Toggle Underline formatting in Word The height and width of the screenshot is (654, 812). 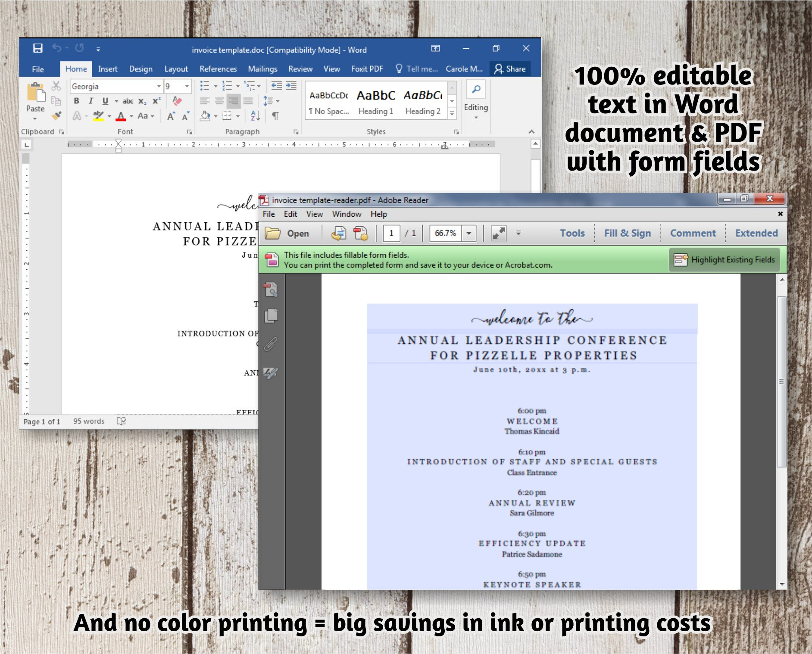[105, 101]
